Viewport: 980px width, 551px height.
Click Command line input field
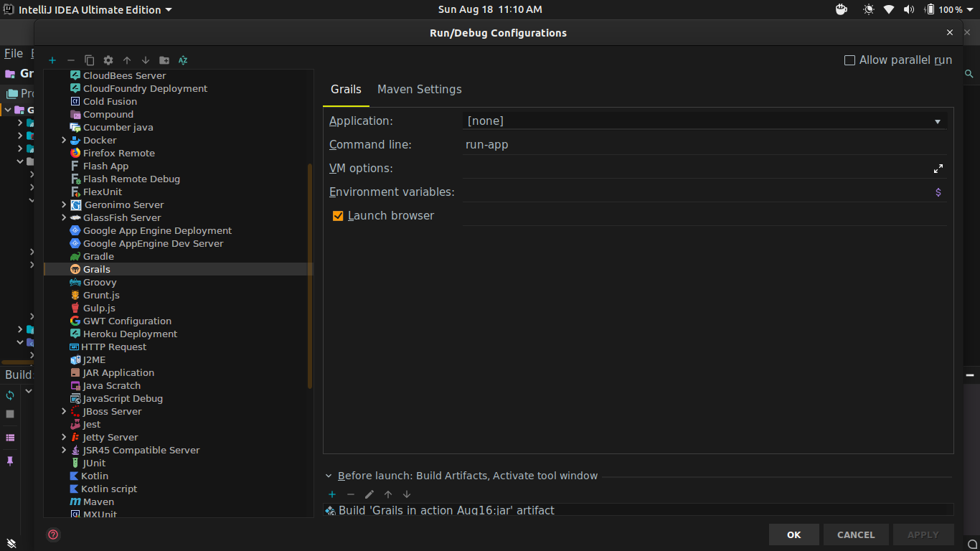pos(705,145)
